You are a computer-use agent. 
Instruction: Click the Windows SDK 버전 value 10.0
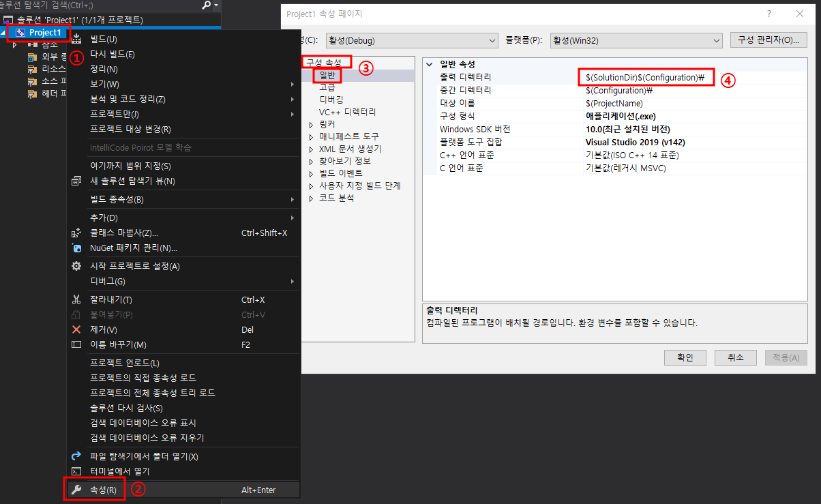[627, 129]
